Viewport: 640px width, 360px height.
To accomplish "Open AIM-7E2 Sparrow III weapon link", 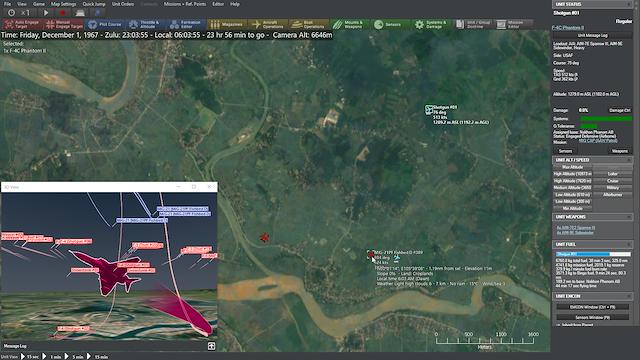I will pyautogui.click(x=576, y=228).
